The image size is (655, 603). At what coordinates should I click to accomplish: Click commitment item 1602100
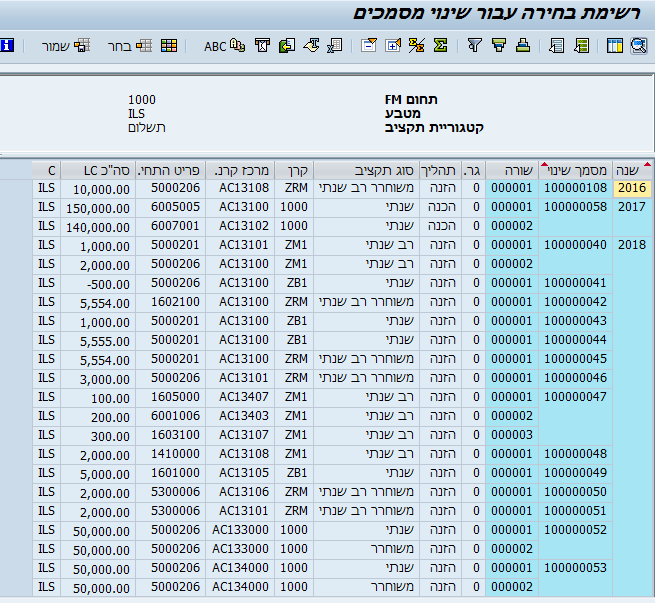(170, 302)
